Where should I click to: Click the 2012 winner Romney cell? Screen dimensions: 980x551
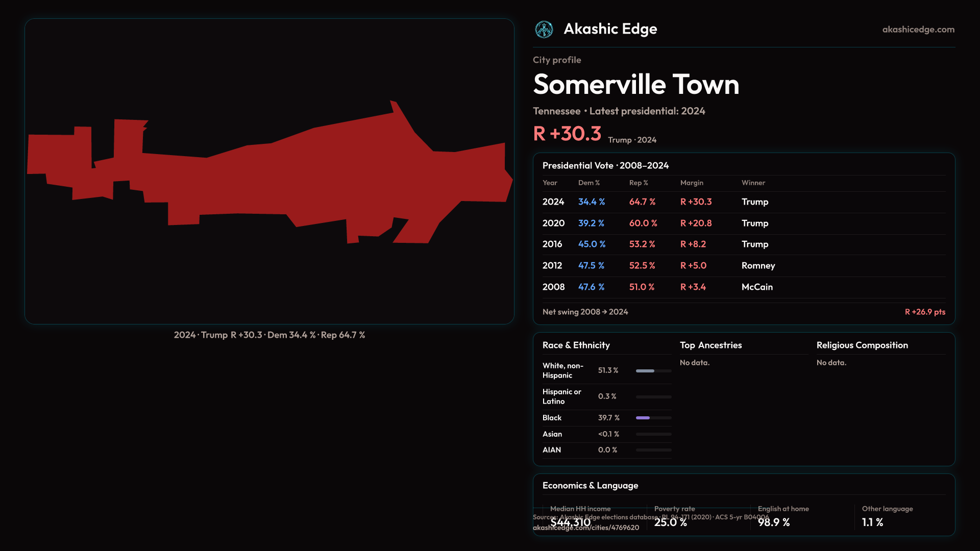[x=757, y=266]
